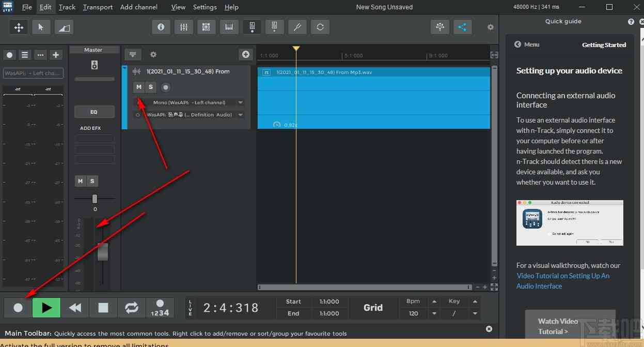Open the step sequencer grid icon
Screen dimensions: 644x347
[x=206, y=27]
